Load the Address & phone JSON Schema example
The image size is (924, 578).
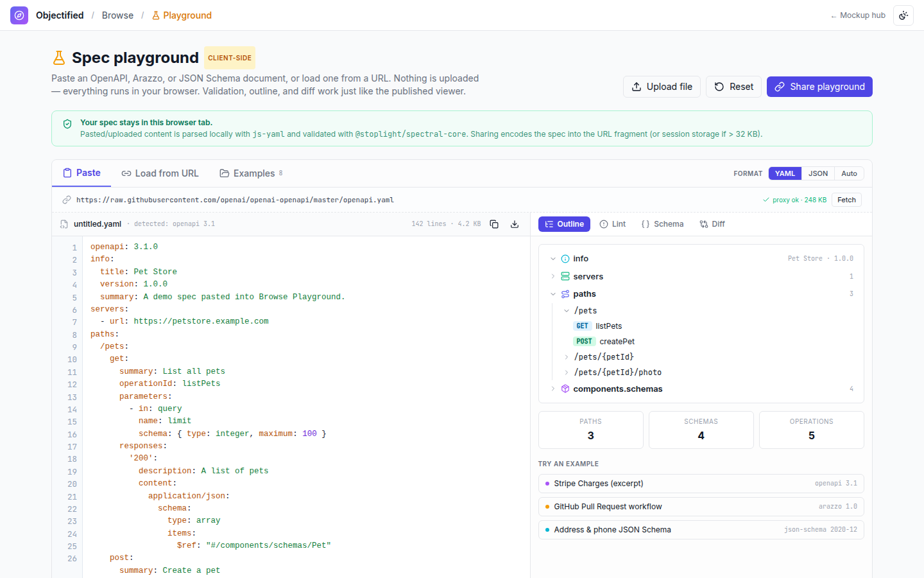[701, 530]
